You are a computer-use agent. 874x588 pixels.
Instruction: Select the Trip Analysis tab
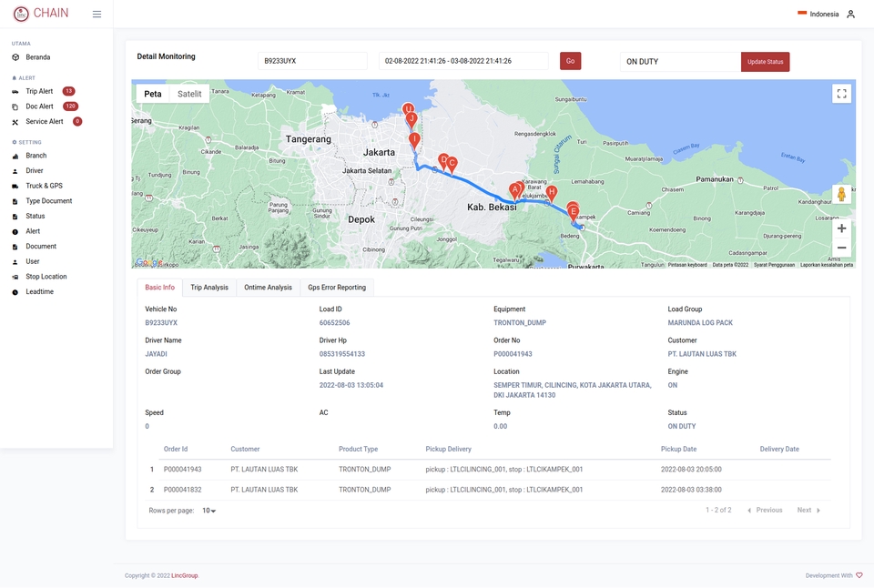point(209,288)
